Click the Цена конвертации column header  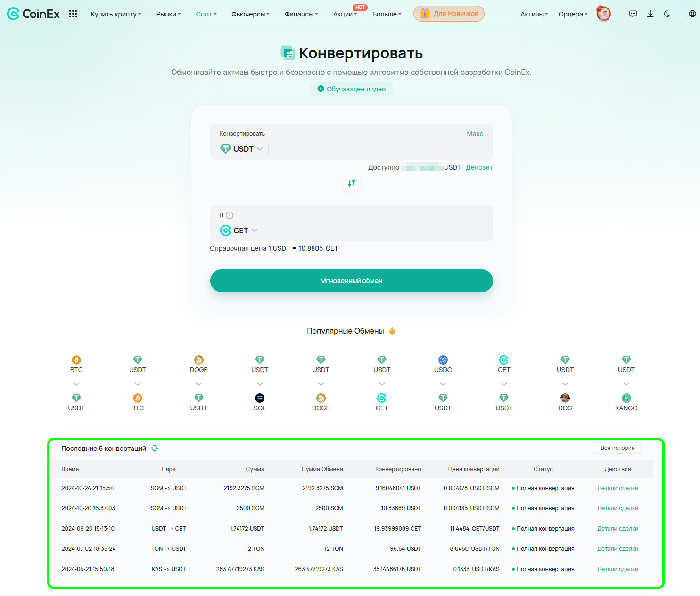tap(474, 469)
